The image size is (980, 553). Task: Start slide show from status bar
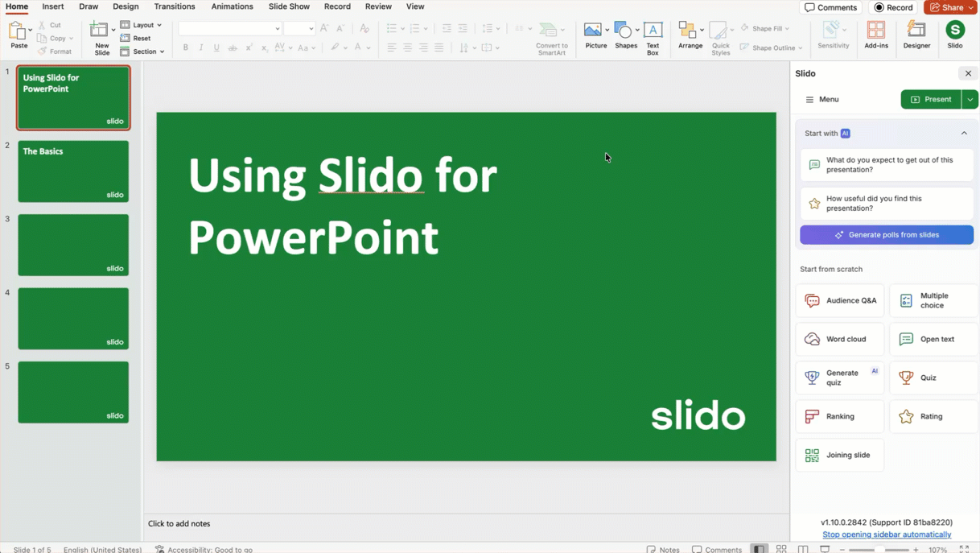coord(825,549)
